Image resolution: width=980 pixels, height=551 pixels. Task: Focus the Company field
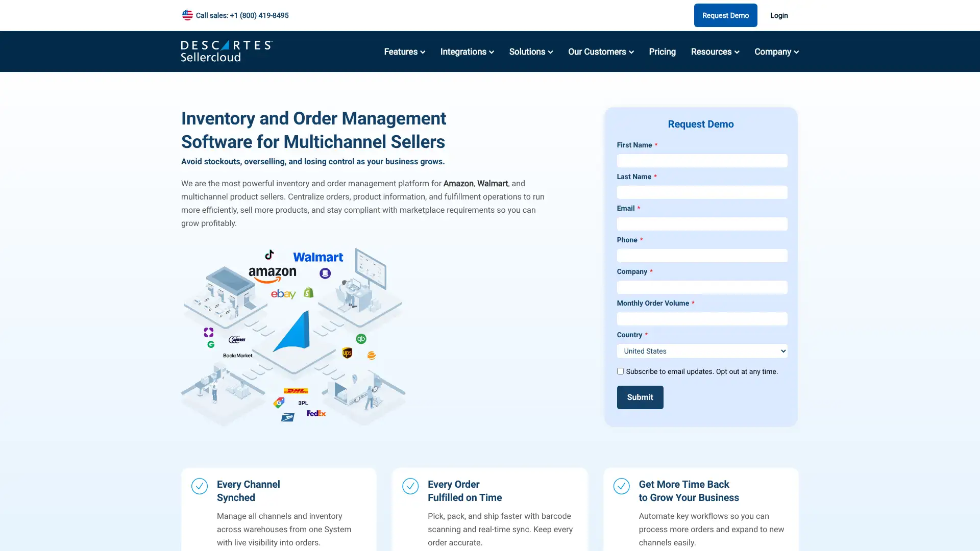702,287
